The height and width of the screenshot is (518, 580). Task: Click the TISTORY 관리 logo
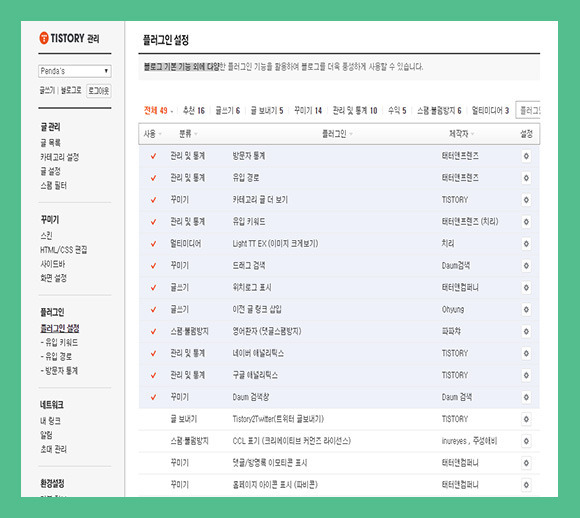pos(69,38)
